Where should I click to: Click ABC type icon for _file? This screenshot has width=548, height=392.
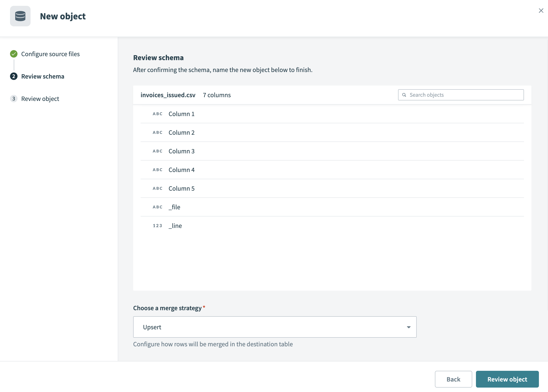point(157,207)
